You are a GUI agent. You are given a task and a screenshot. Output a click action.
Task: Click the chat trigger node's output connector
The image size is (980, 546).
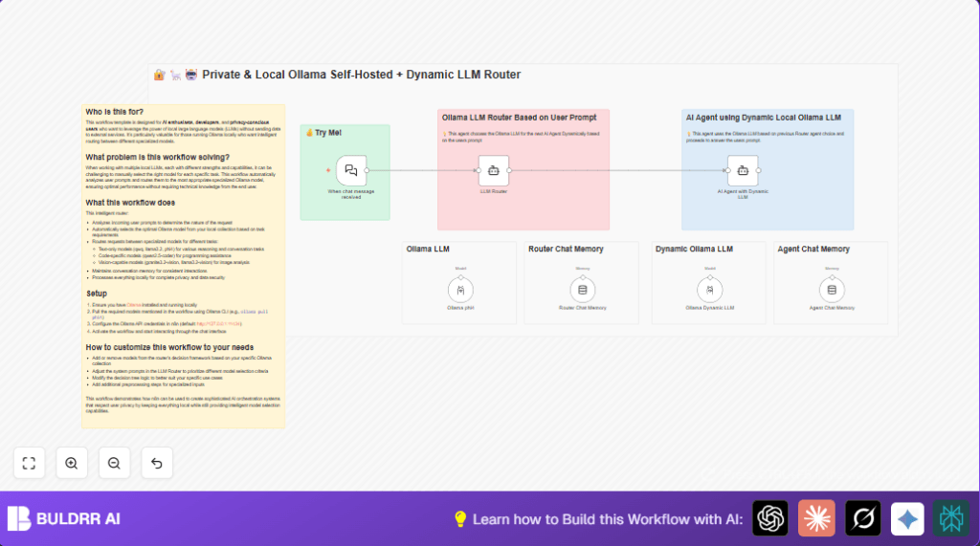(367, 170)
